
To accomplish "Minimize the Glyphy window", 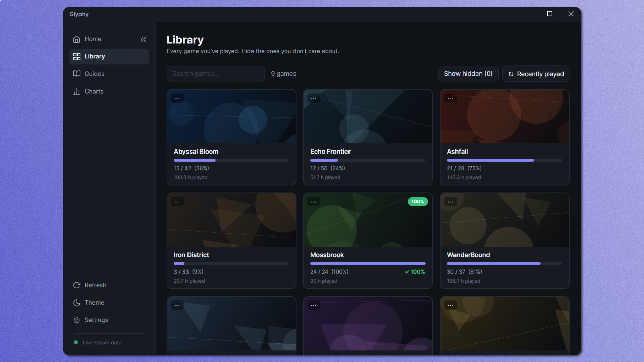I will [528, 14].
